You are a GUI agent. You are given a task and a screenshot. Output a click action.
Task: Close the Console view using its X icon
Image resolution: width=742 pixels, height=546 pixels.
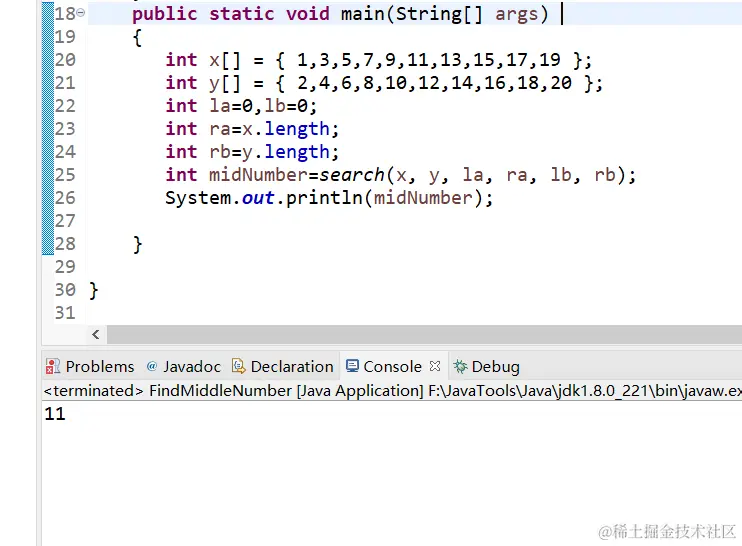[x=435, y=366]
